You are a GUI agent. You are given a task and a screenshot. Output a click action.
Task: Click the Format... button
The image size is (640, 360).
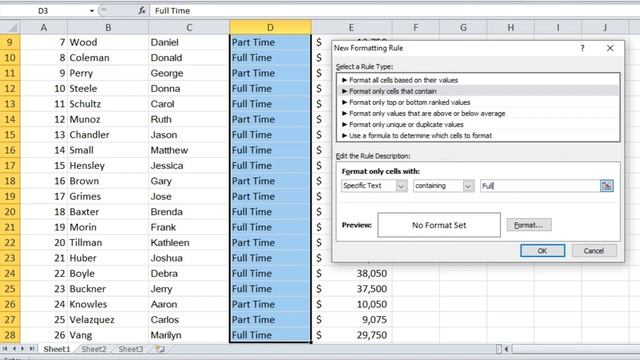(529, 225)
